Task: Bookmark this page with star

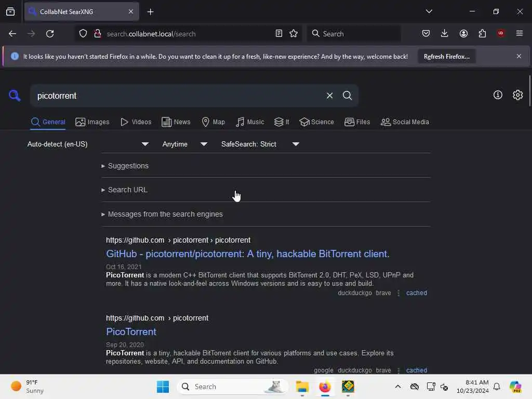Action: tap(294, 34)
